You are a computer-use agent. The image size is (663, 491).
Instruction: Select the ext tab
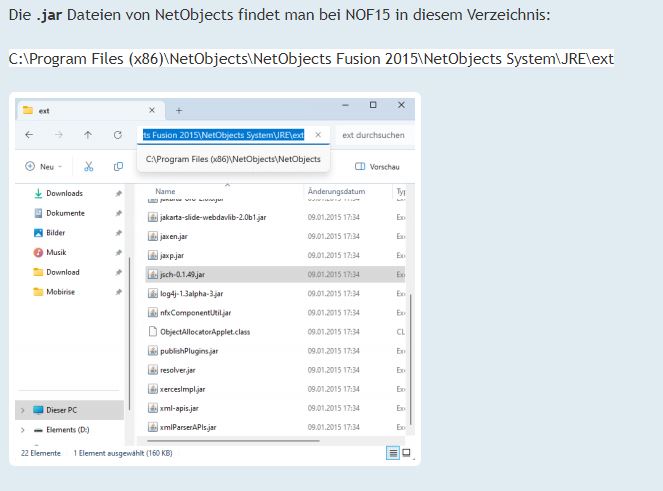[80, 110]
